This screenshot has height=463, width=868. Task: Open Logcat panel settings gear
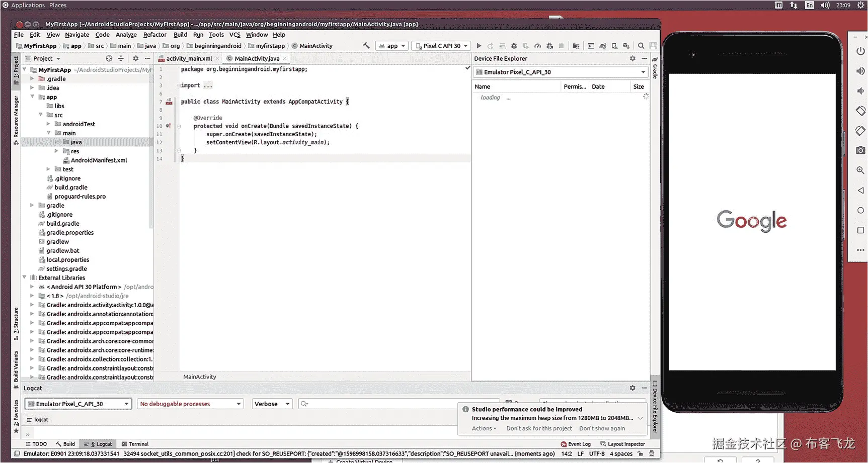(633, 388)
